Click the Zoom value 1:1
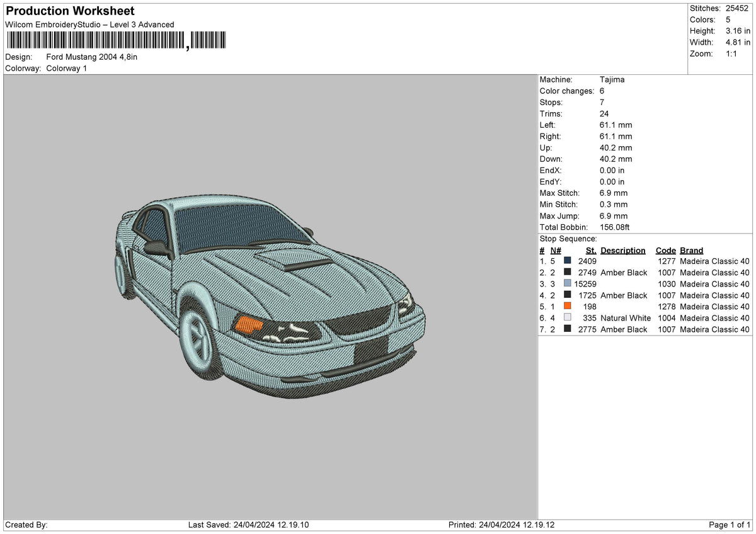The height and width of the screenshot is (534, 756). (x=731, y=54)
